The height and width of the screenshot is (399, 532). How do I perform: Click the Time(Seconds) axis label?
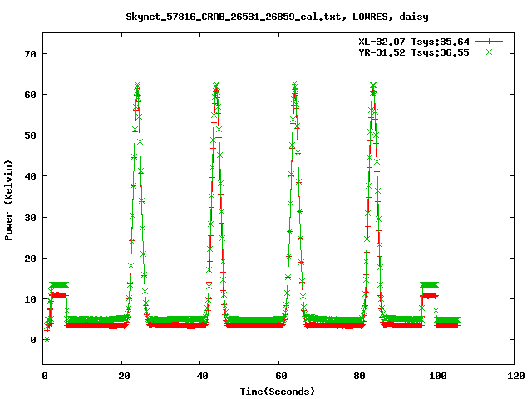coord(278,392)
